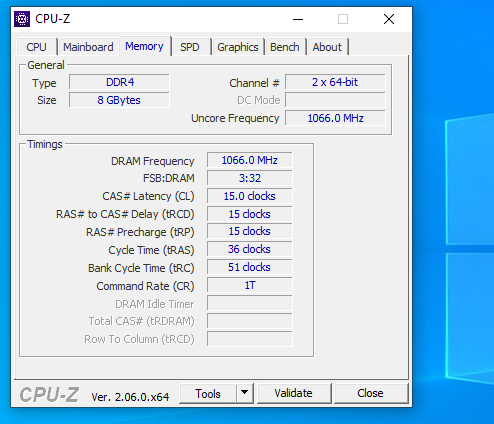Click the Tools button

[x=208, y=394]
